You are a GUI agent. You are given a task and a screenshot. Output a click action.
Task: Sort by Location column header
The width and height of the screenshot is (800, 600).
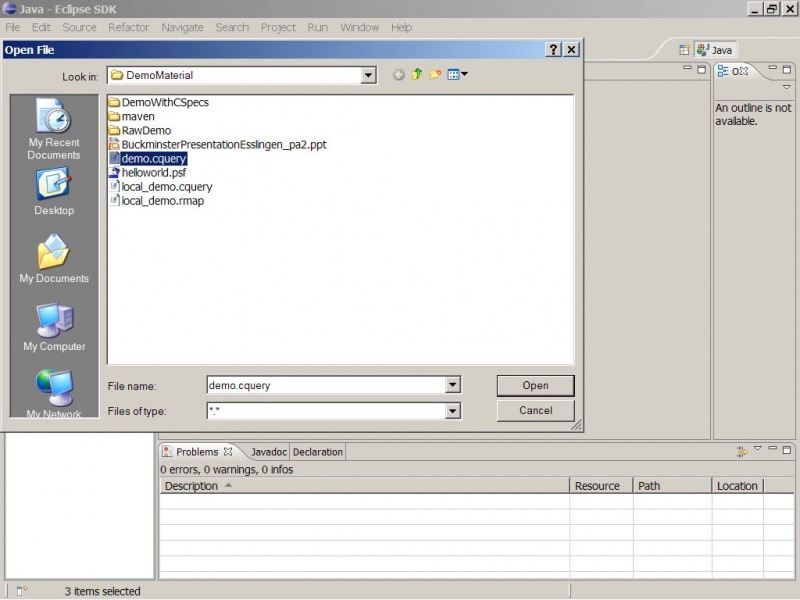click(738, 486)
